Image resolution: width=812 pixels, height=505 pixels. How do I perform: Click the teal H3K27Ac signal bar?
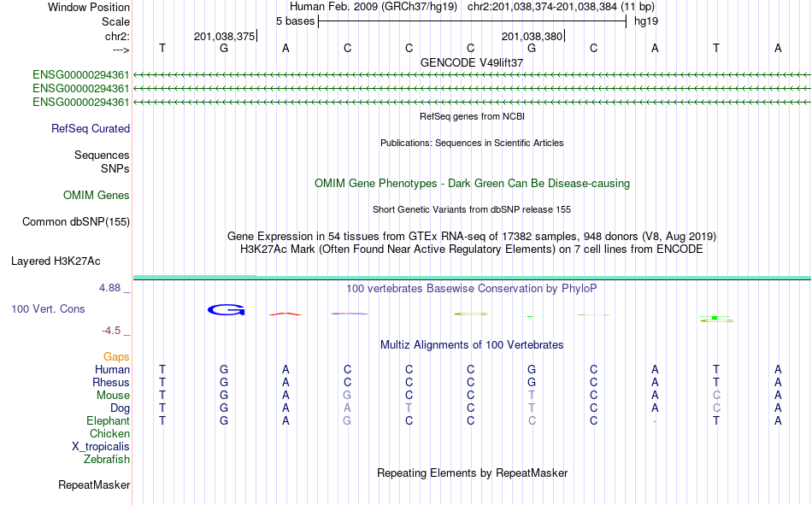pyautogui.click(x=472, y=279)
